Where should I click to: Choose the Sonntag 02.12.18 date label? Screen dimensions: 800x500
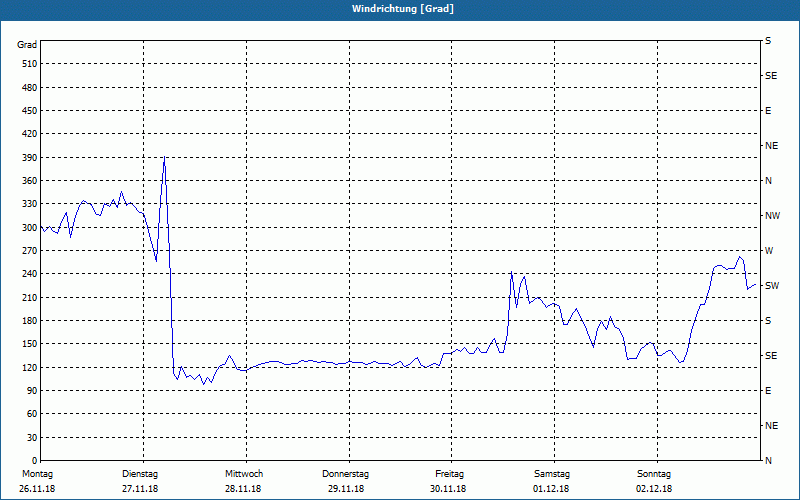pyautogui.click(x=654, y=481)
